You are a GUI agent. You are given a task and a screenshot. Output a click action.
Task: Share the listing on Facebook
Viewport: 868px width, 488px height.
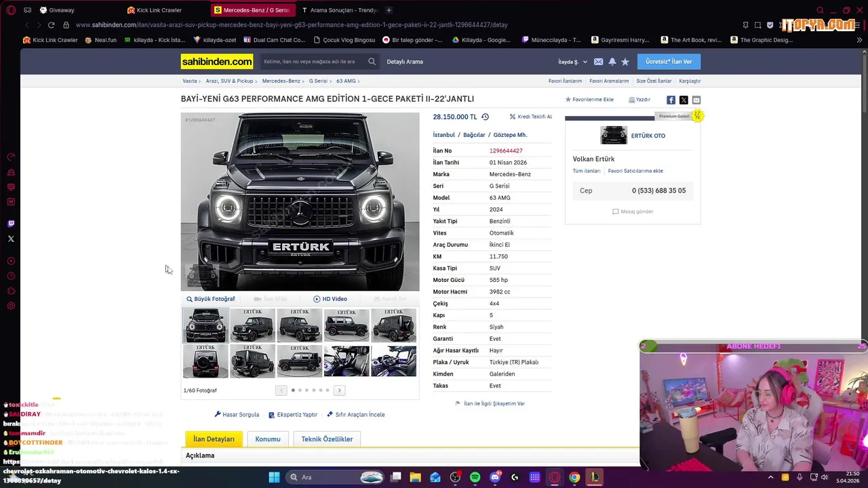pyautogui.click(x=671, y=100)
